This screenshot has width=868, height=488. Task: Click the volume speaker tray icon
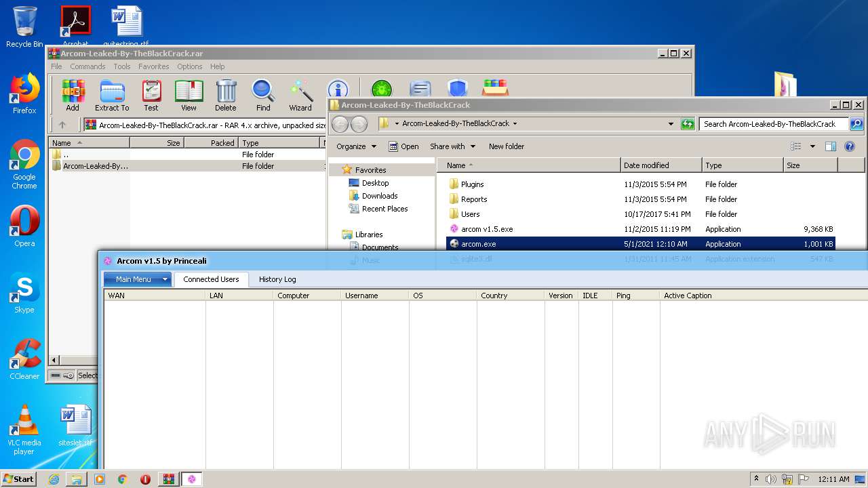[771, 479]
